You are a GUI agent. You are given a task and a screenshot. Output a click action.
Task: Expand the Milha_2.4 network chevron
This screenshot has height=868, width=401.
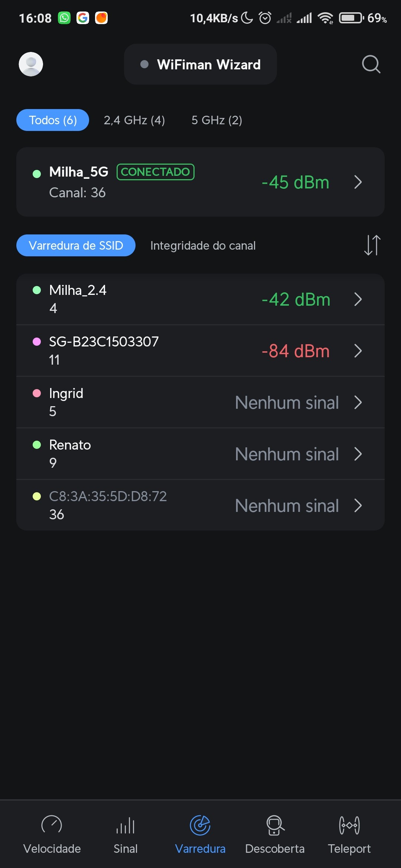coord(358,299)
